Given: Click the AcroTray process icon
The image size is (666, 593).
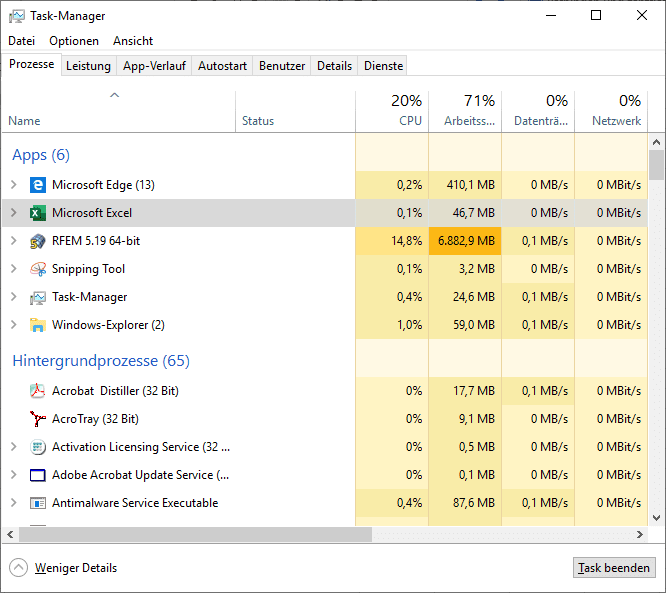Looking at the screenshot, I should pos(38,419).
